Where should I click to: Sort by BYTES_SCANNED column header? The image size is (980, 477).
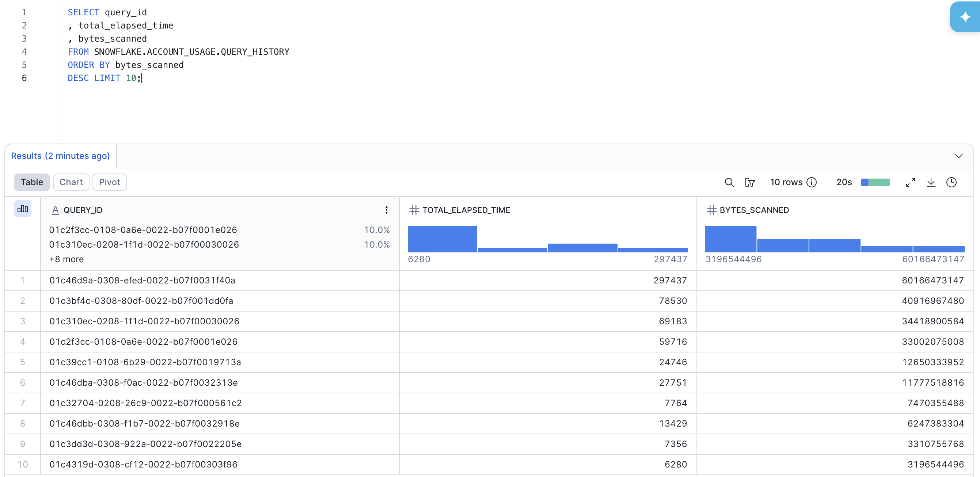[x=754, y=210]
